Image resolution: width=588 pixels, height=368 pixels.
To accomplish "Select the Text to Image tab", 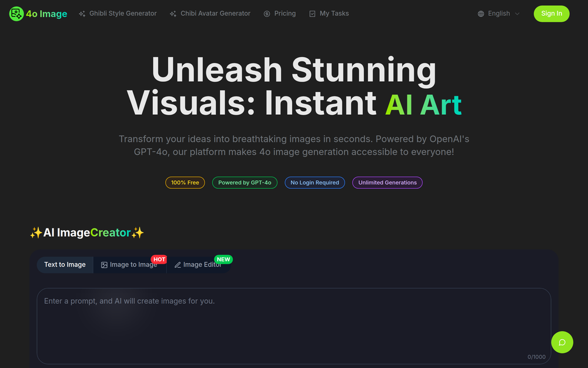I will click(x=65, y=265).
